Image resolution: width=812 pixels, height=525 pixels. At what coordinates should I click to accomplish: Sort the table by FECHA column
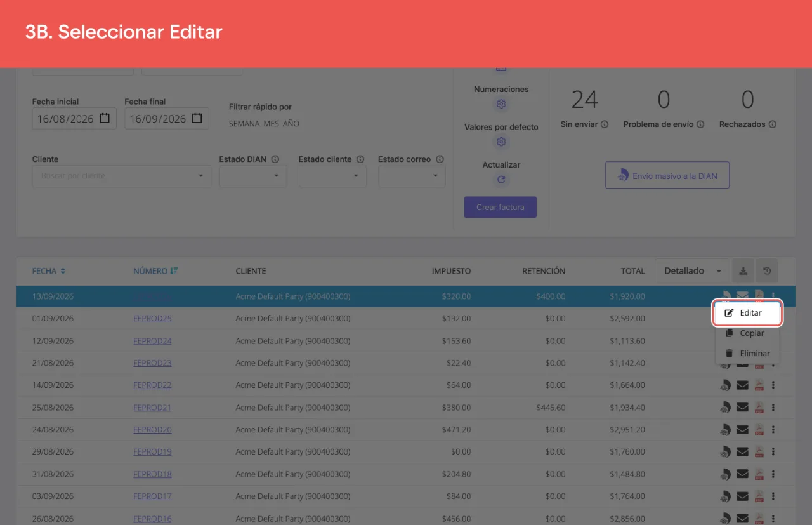49,271
